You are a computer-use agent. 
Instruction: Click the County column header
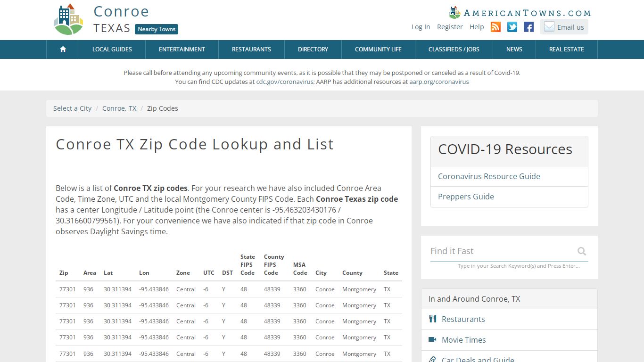coord(352,273)
